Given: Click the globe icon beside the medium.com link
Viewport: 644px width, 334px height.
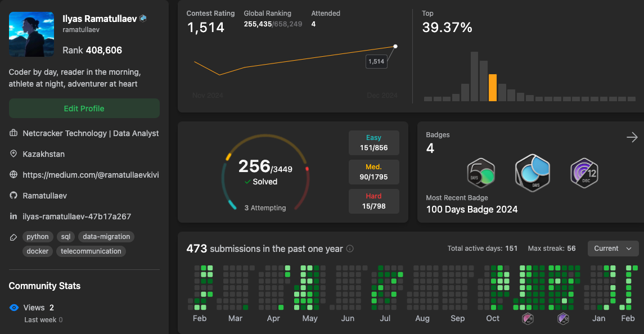Looking at the screenshot, I should click(12, 174).
